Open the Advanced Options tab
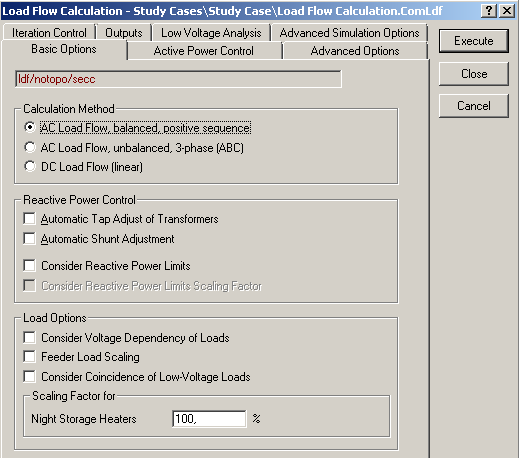 coord(355,51)
